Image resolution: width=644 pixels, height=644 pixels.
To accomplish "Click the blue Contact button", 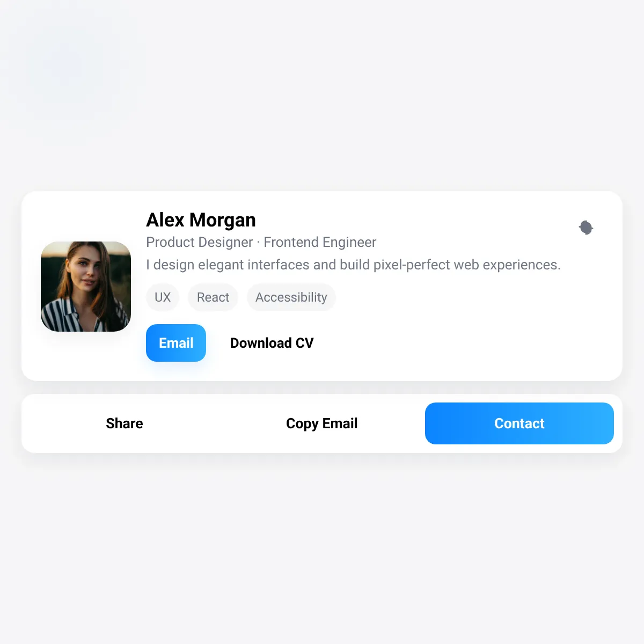I will tap(519, 423).
